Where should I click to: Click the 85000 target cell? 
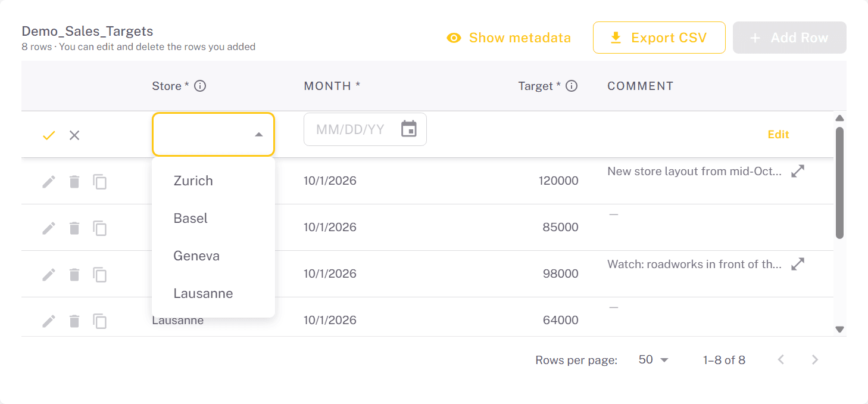[x=560, y=227]
